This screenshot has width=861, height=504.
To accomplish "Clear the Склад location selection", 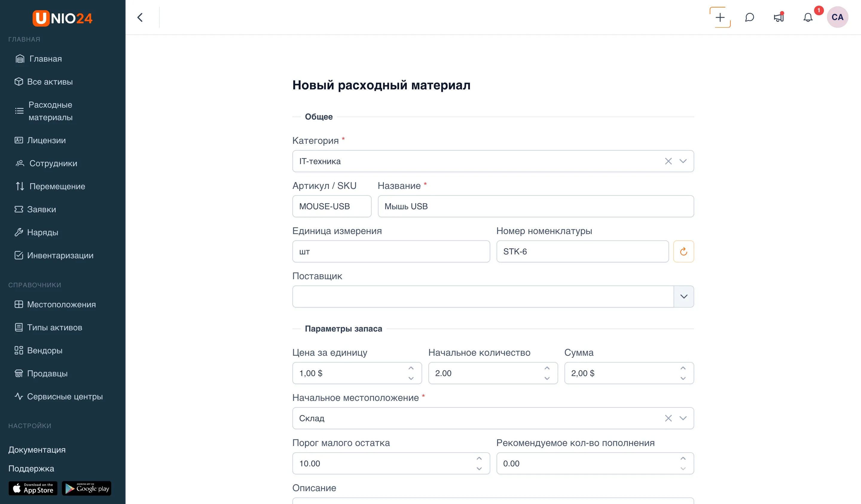I will click(x=668, y=418).
